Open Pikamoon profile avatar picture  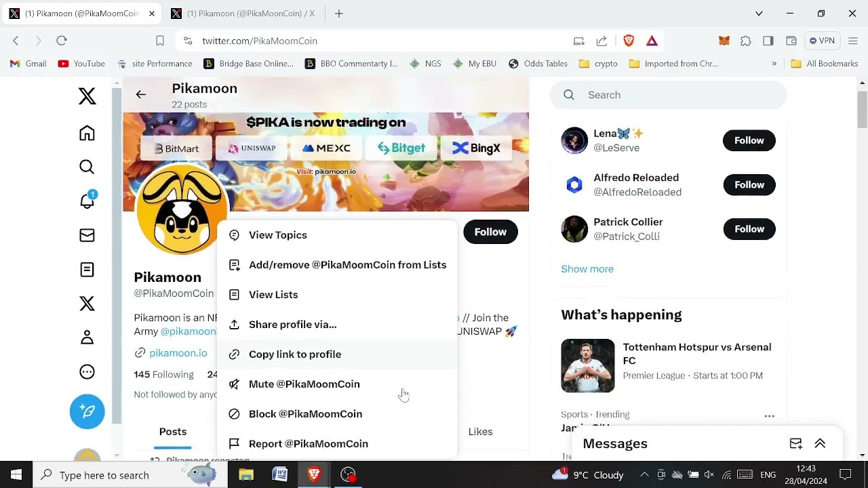pos(182,209)
